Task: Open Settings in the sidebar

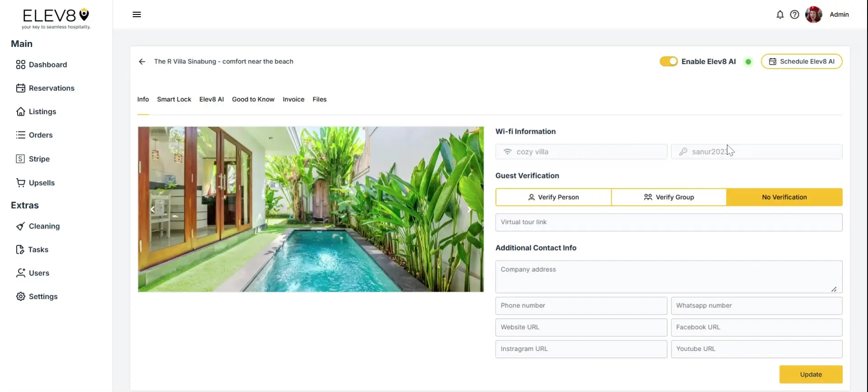Action: [x=37, y=297]
